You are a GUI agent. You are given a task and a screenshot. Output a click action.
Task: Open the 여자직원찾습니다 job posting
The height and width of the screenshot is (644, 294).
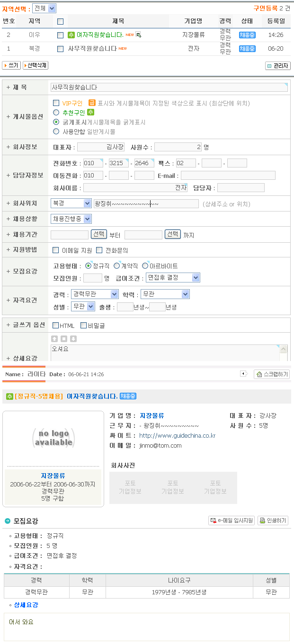click(100, 35)
